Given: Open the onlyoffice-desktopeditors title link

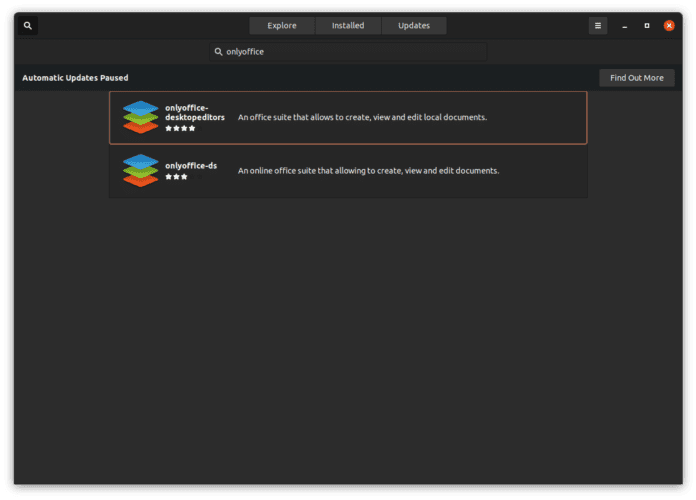Looking at the screenshot, I should click(x=194, y=113).
